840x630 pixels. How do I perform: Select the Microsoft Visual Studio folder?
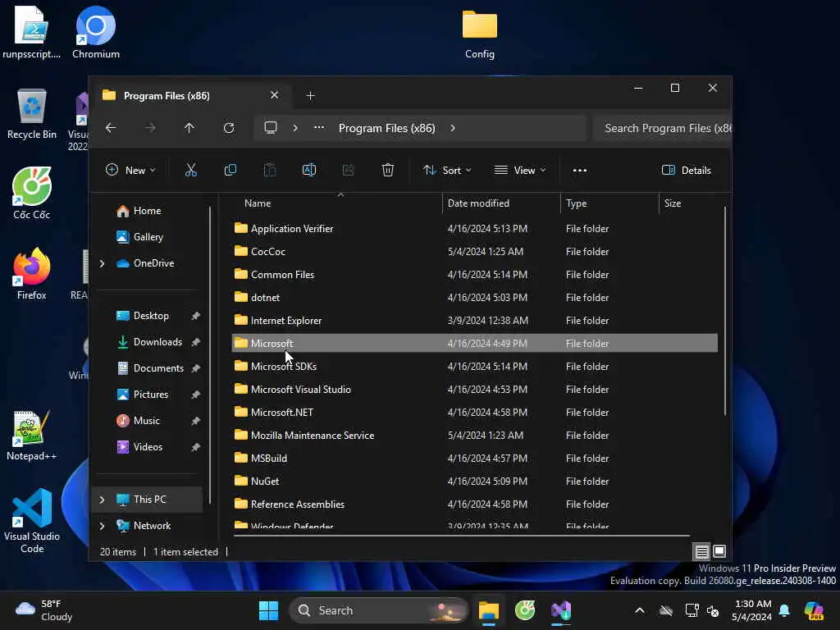coord(474,390)
